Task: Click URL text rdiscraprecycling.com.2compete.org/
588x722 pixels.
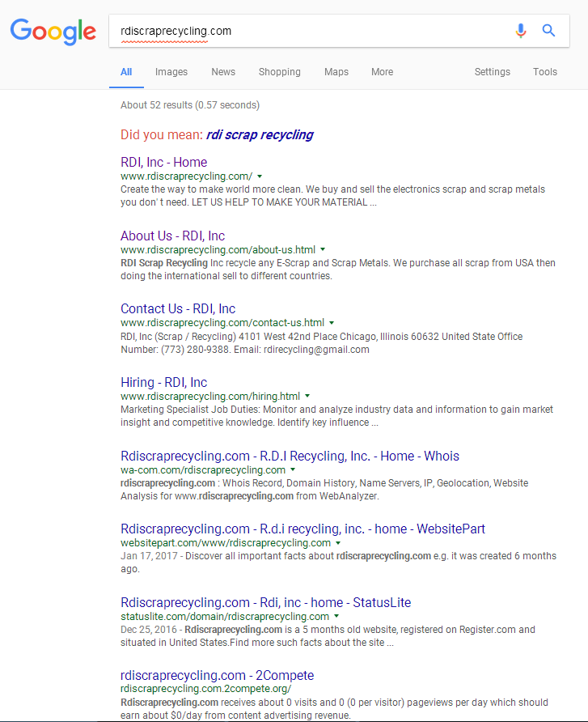Action: [x=205, y=689]
